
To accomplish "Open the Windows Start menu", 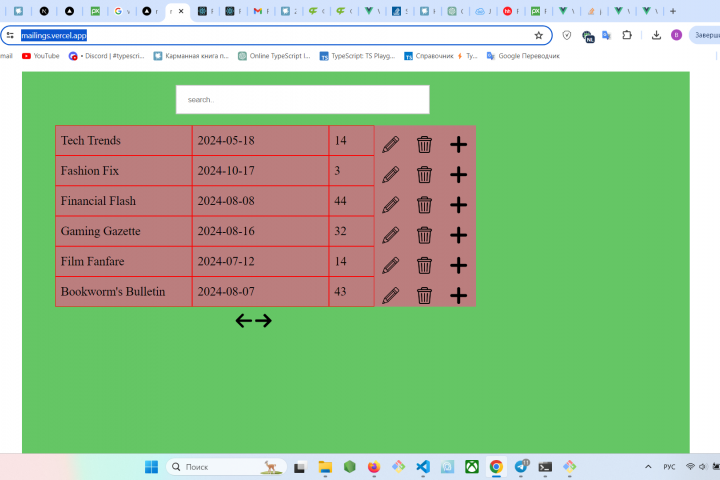I will (151, 467).
